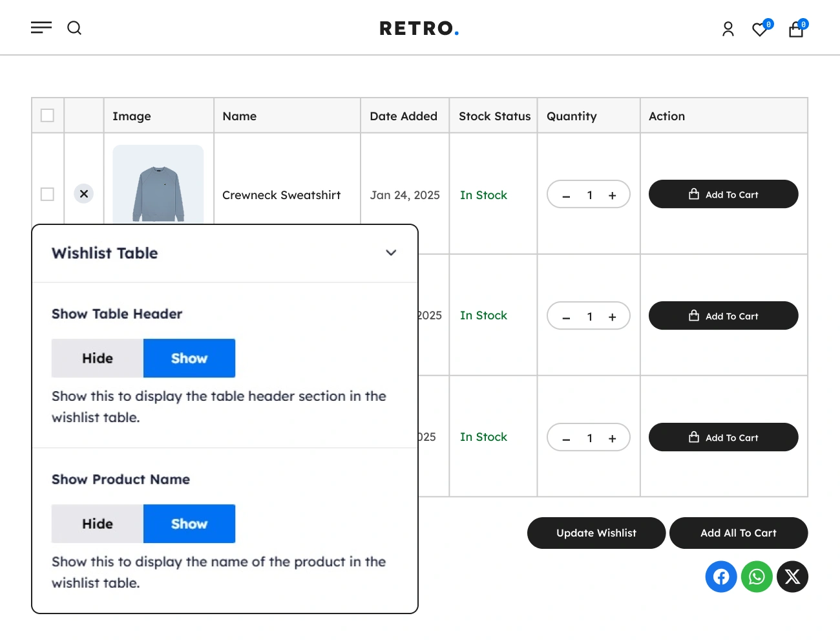Click third row Add To Cart button
The height and width of the screenshot is (640, 840).
pos(724,437)
